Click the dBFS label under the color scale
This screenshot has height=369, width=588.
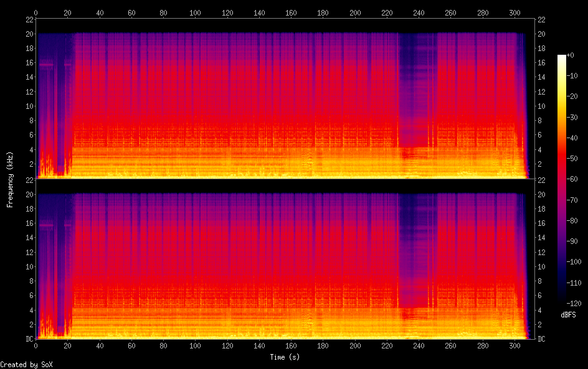[568, 315]
